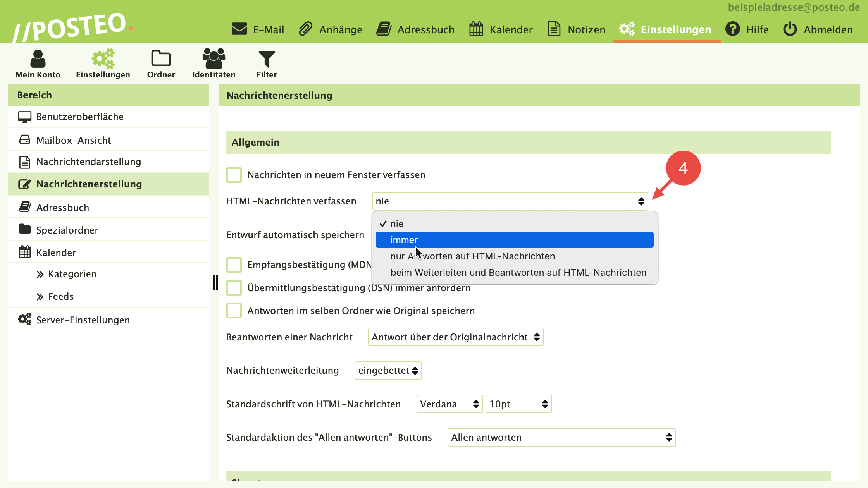The image size is (868, 488).
Task: Expand the Verdana font dropdown
Action: click(449, 404)
